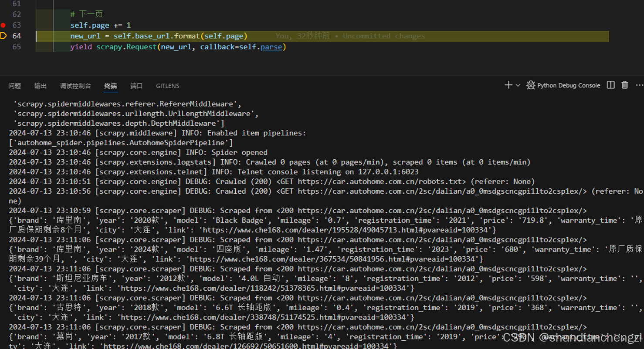This screenshot has width=644, height=349.
Task: Click line number 65 in the gutter
Action: coord(17,47)
